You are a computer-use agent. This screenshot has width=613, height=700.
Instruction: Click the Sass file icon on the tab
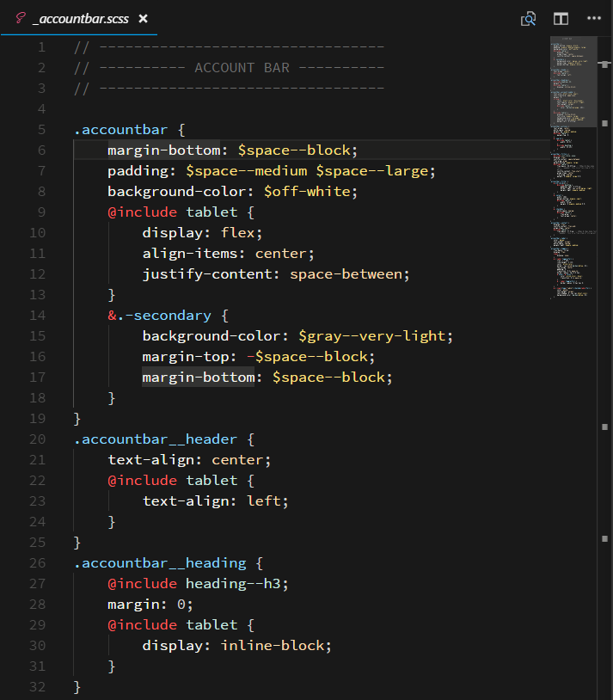(x=20, y=18)
